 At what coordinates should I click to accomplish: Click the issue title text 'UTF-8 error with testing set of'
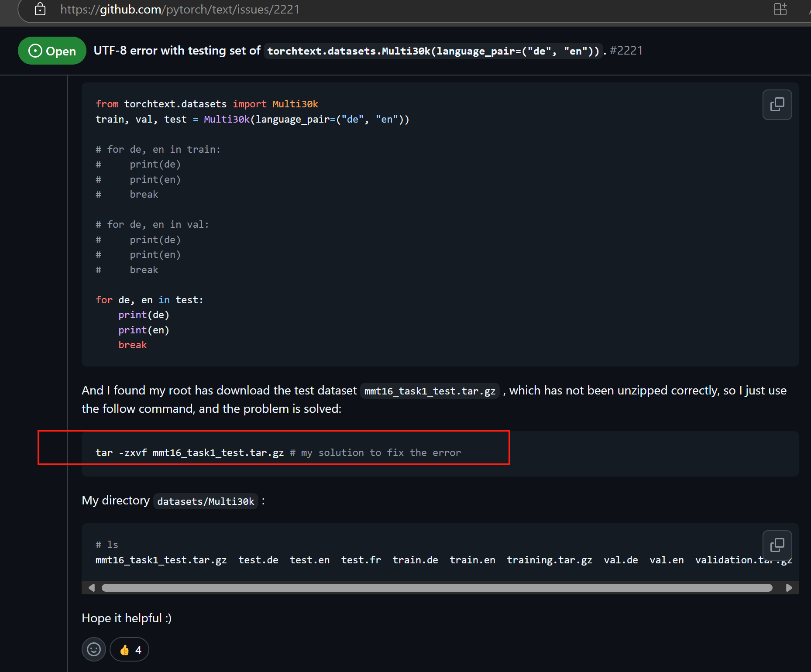pyautogui.click(x=177, y=51)
